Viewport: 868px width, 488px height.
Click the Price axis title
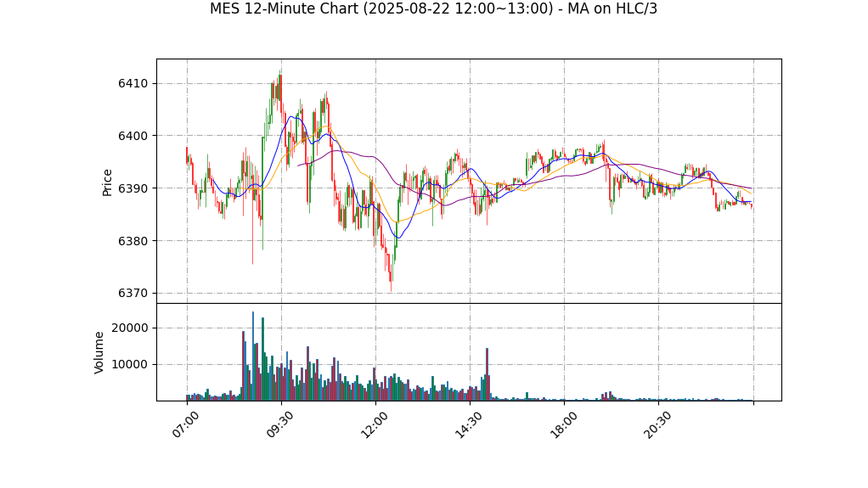point(107,182)
